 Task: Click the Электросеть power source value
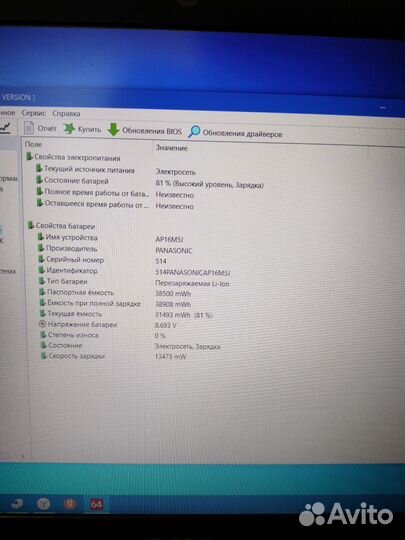176,172
